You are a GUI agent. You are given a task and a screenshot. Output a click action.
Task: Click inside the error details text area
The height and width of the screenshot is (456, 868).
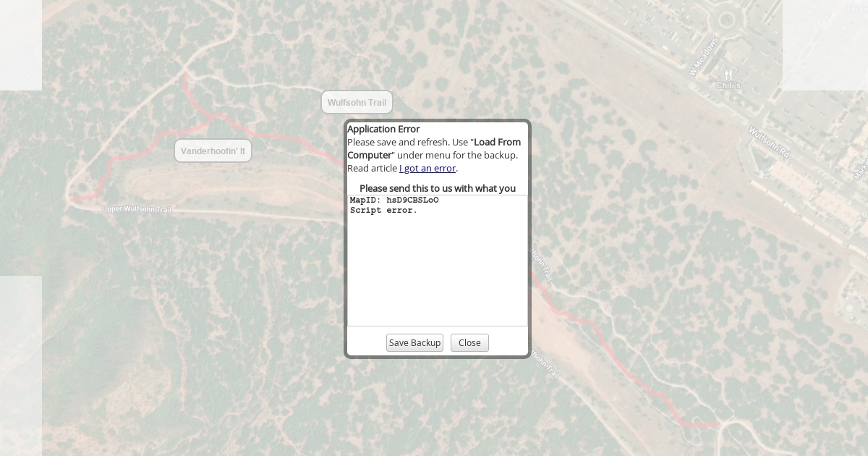tap(438, 261)
